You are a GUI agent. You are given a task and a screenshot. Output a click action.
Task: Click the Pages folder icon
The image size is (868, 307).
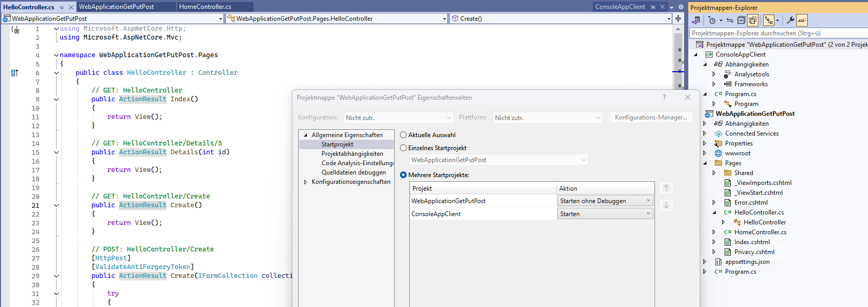pyautogui.click(x=718, y=163)
